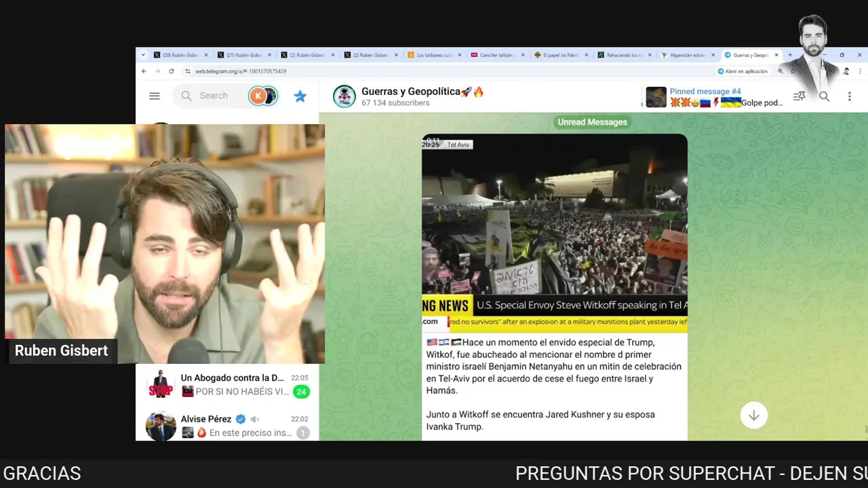The height and width of the screenshot is (488, 868).
Task: Open the stories avatars beside Search
Action: pyautogui.click(x=263, y=96)
